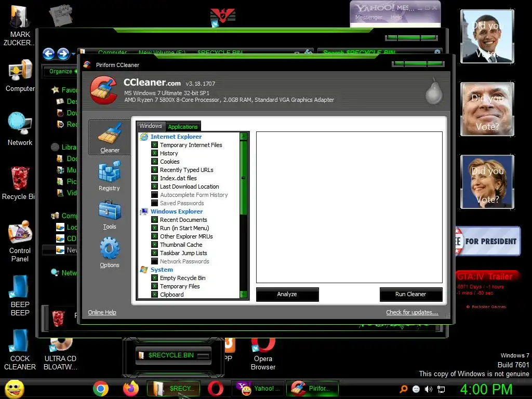Launch Firefox from the taskbar

pos(130,389)
